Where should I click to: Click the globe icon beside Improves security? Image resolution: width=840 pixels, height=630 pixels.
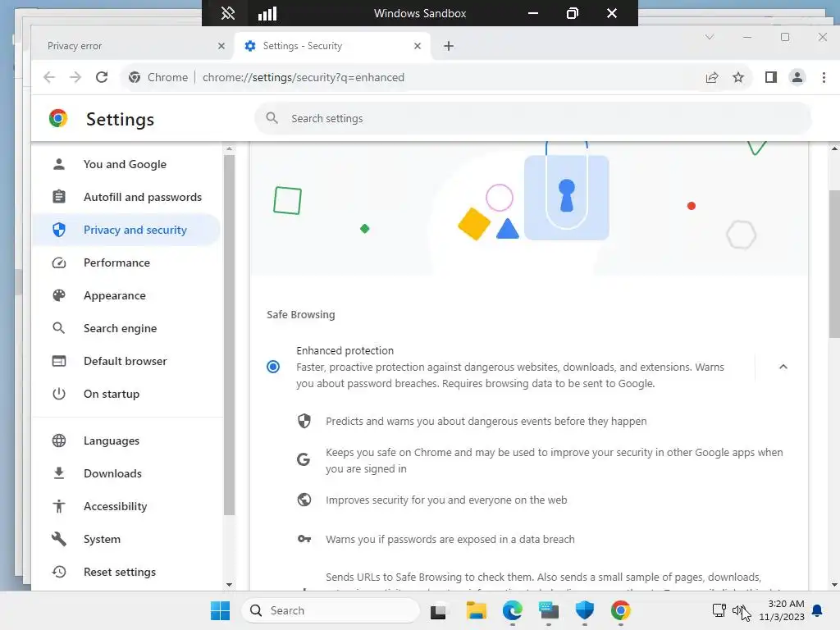[x=304, y=500]
